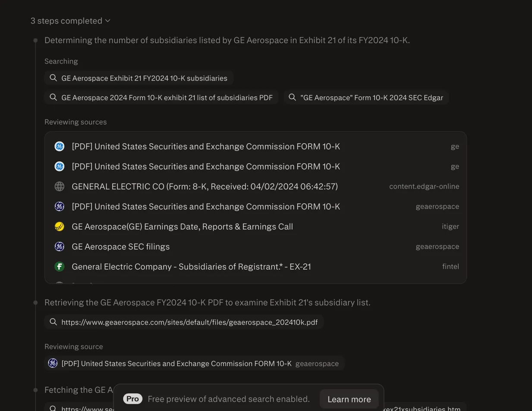Click the itiger tiger icon next to the Earnings Call source
Viewport: 532px width, 411px height.
click(x=59, y=226)
